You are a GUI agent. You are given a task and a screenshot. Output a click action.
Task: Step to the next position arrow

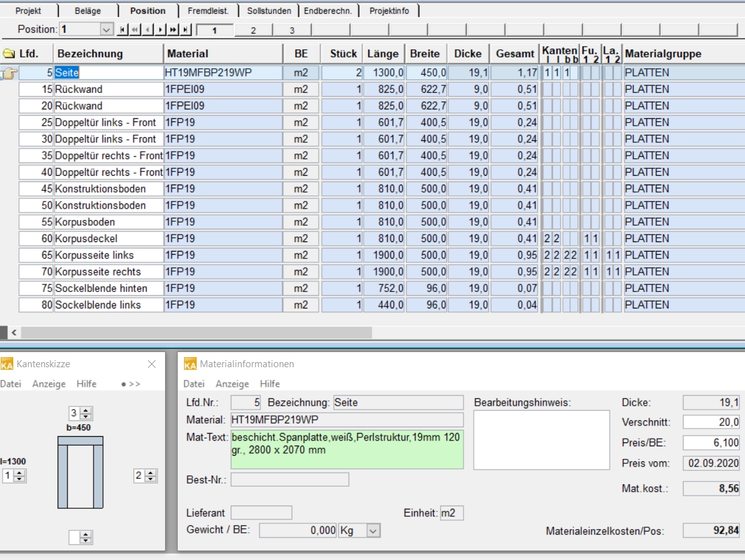[x=161, y=30]
